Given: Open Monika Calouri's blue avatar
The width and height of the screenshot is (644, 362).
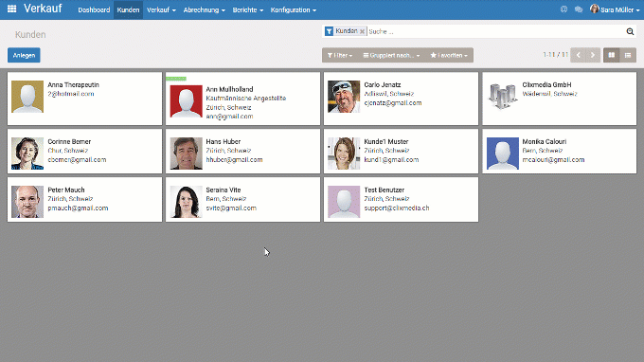Looking at the screenshot, I should 502,154.
